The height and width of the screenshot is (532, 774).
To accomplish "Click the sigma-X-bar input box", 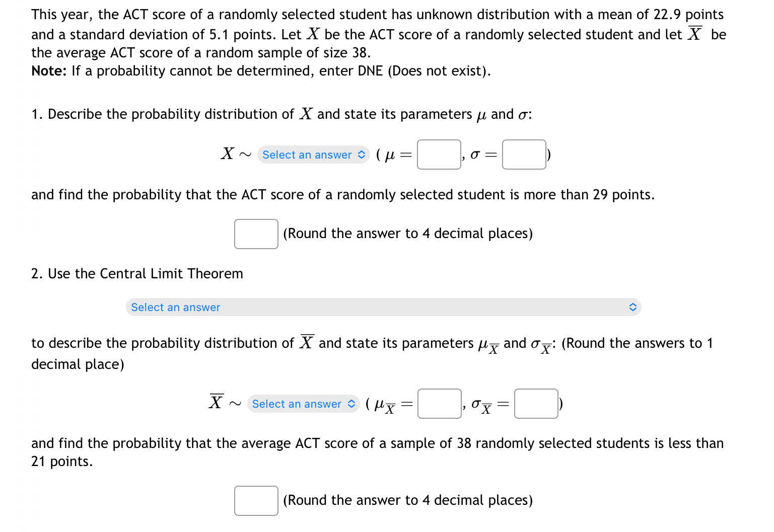I will coord(535,404).
